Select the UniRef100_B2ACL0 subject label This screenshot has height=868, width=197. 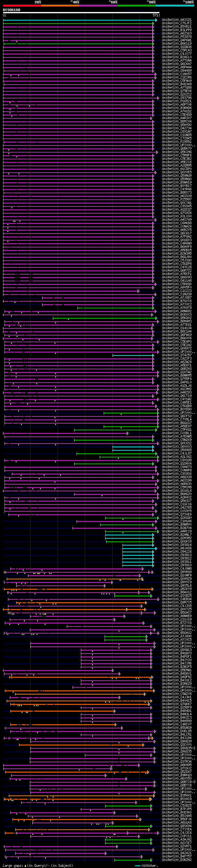177,57
